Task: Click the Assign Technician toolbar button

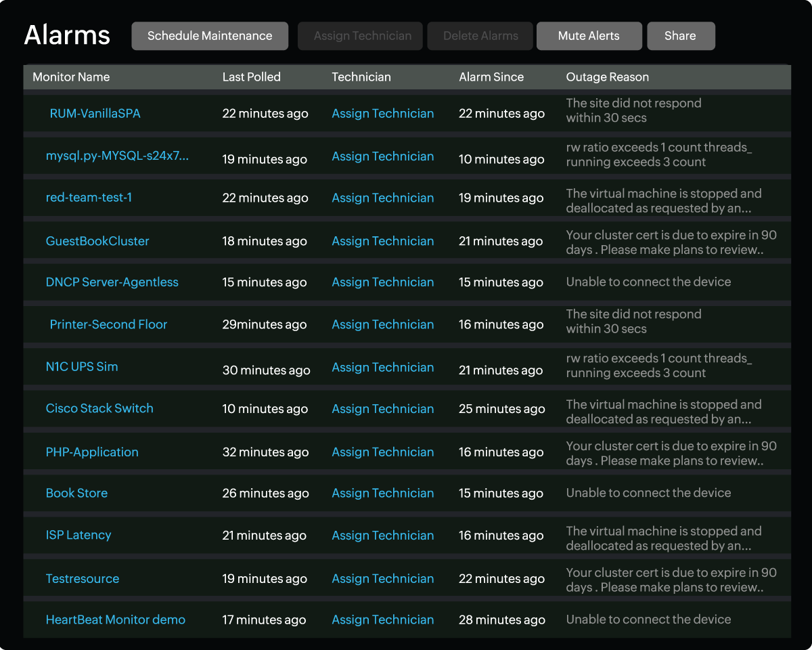Action: 362,37
